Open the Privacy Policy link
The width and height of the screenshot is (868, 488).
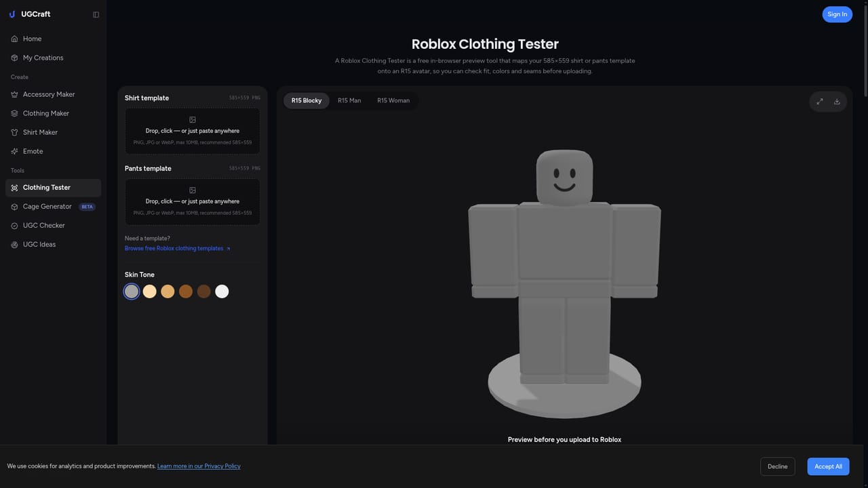click(x=199, y=466)
